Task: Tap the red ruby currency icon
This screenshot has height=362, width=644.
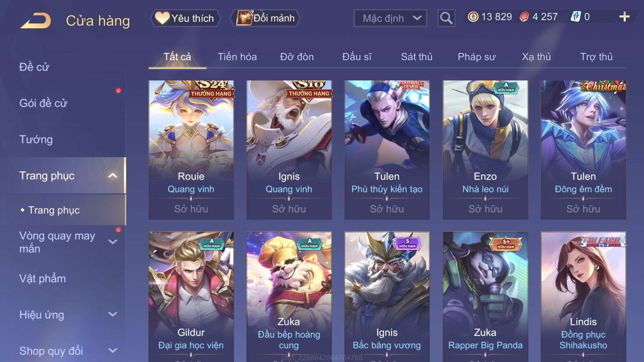Action: coord(524,17)
